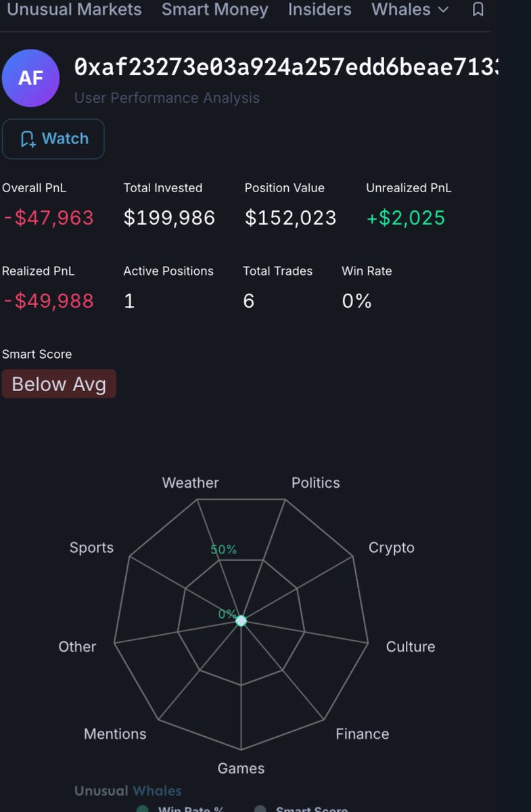Image resolution: width=531 pixels, height=812 pixels.
Task: Click the Win Rate % legend dot
Action: (x=143, y=809)
